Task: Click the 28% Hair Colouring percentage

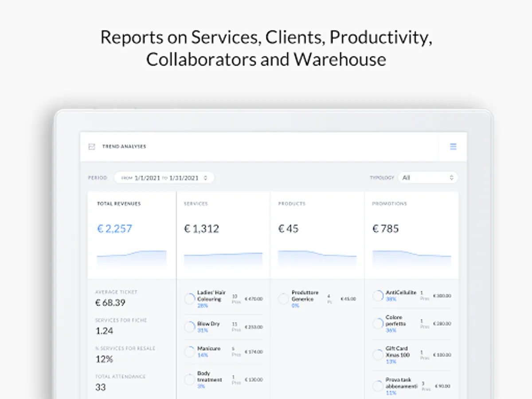Action: pyautogui.click(x=203, y=306)
